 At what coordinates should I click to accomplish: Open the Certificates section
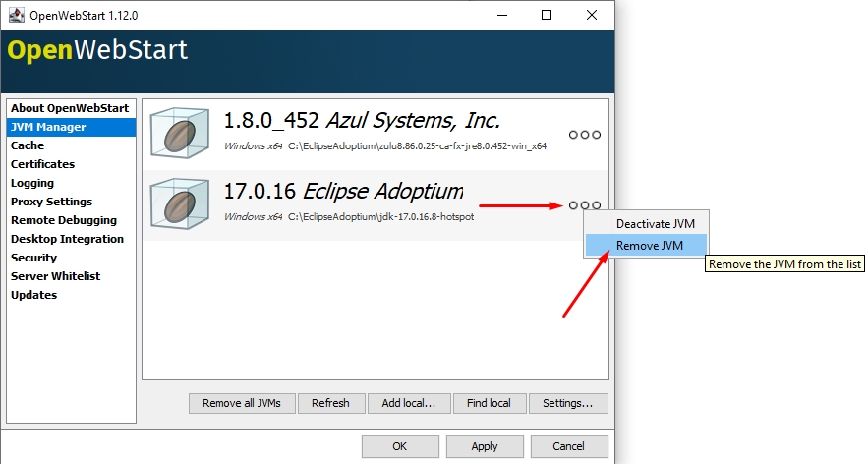42,164
